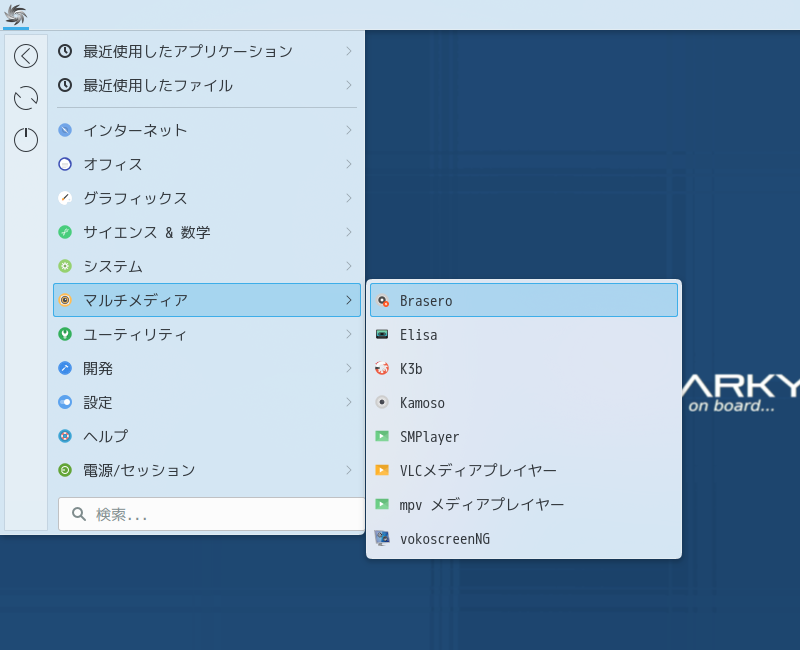
Task: Click the mpv green play icon
Action: click(x=382, y=504)
